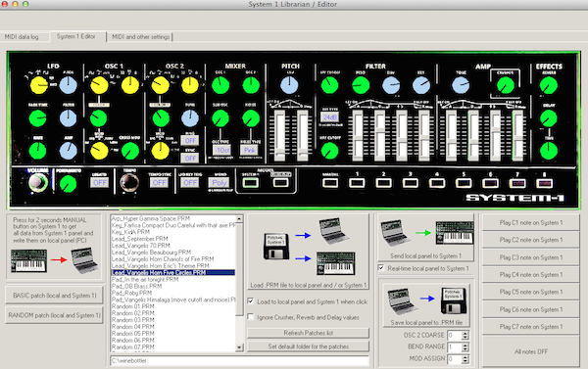Click the Crusher knob

coord(505,86)
